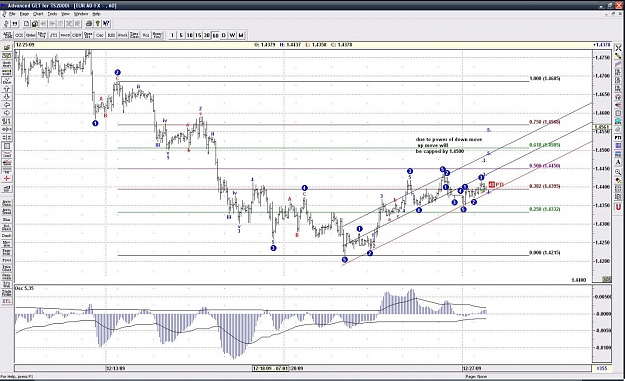
Task: Switch to Daily (D) timeframe
Action: pos(224,35)
